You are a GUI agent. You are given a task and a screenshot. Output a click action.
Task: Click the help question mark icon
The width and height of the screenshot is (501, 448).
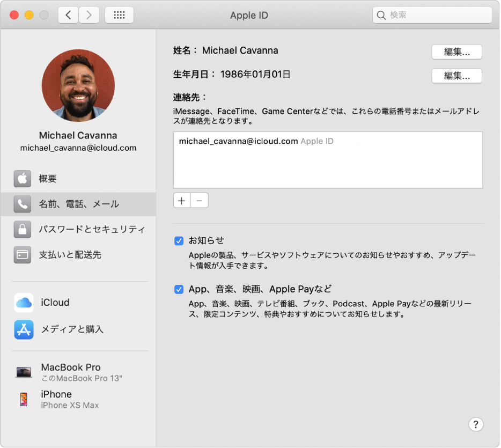476,424
